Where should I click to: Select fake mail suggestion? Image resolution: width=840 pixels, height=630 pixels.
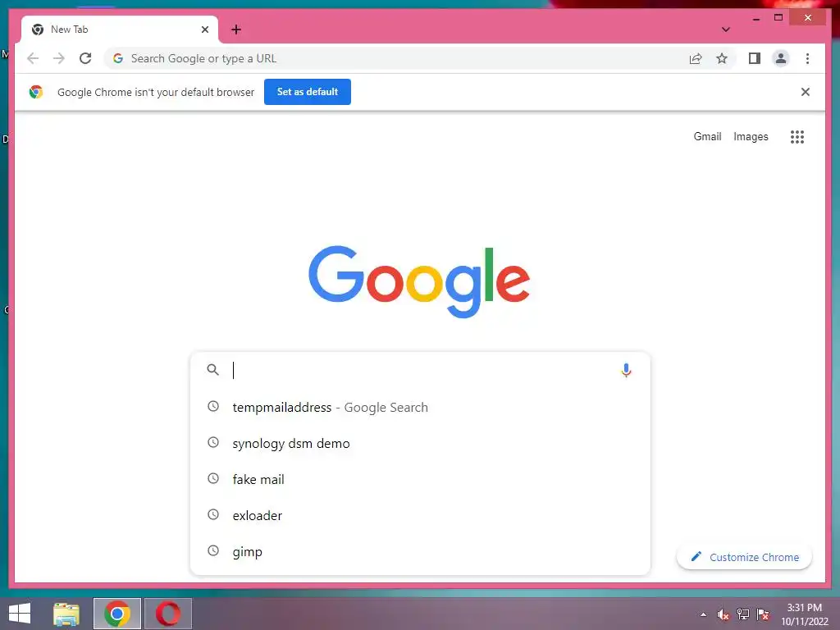[x=421, y=479]
